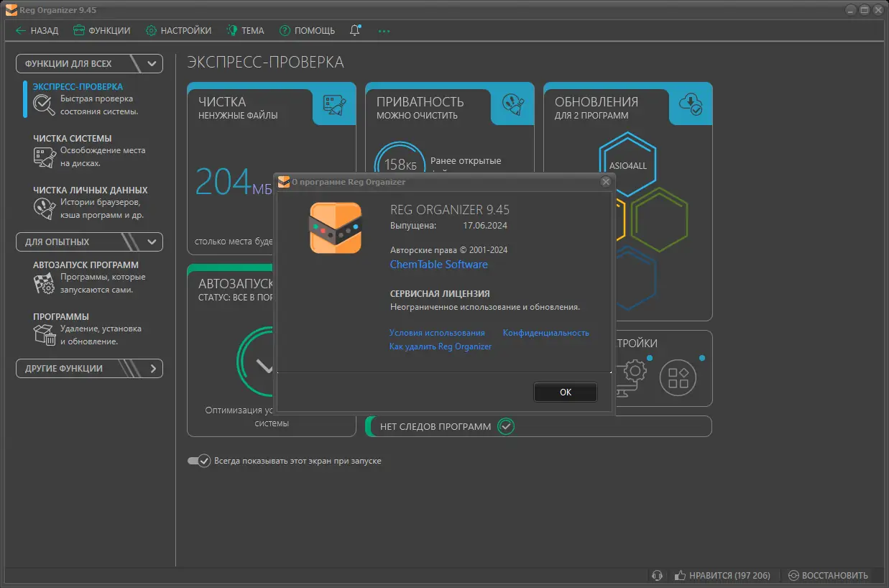The image size is (889, 588).
Task: Click the thumbs-up Нравится icon
Action: tap(680, 575)
